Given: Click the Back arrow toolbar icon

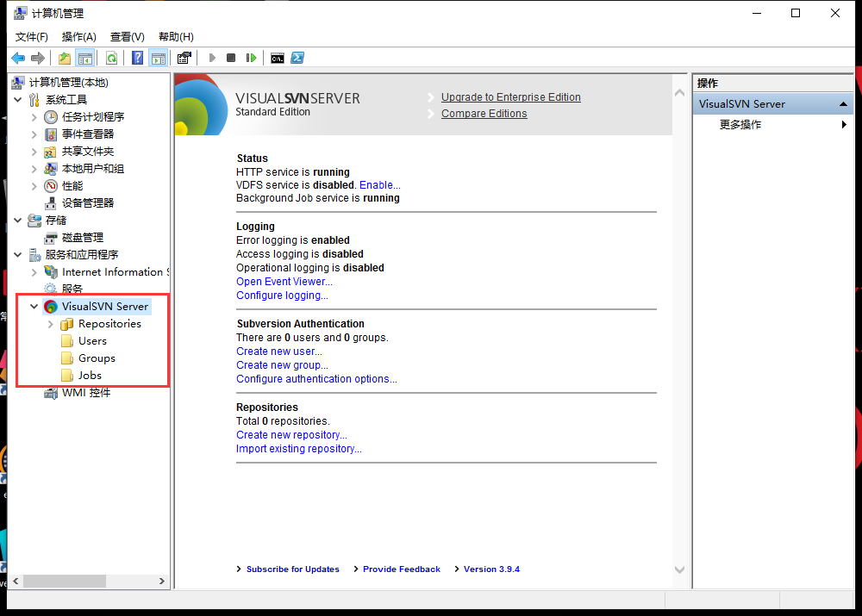Looking at the screenshot, I should pos(18,58).
